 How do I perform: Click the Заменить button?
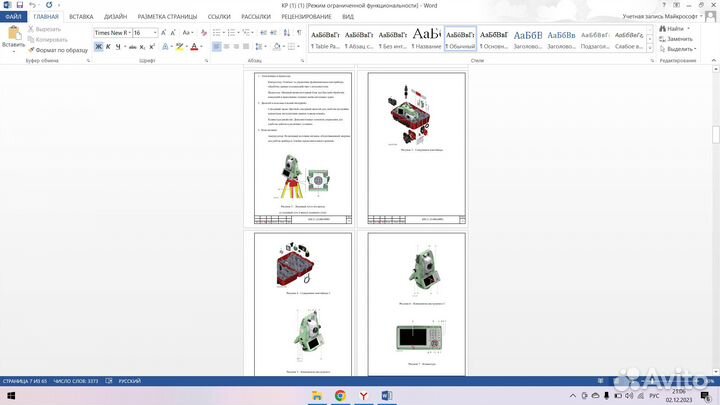678,39
